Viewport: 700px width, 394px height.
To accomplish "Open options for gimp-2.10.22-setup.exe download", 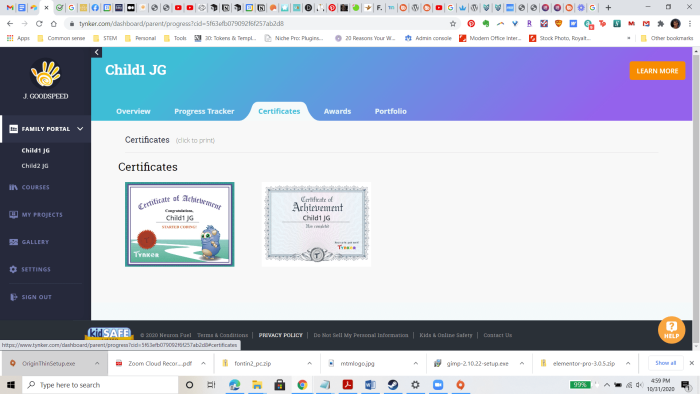I will pos(521,364).
